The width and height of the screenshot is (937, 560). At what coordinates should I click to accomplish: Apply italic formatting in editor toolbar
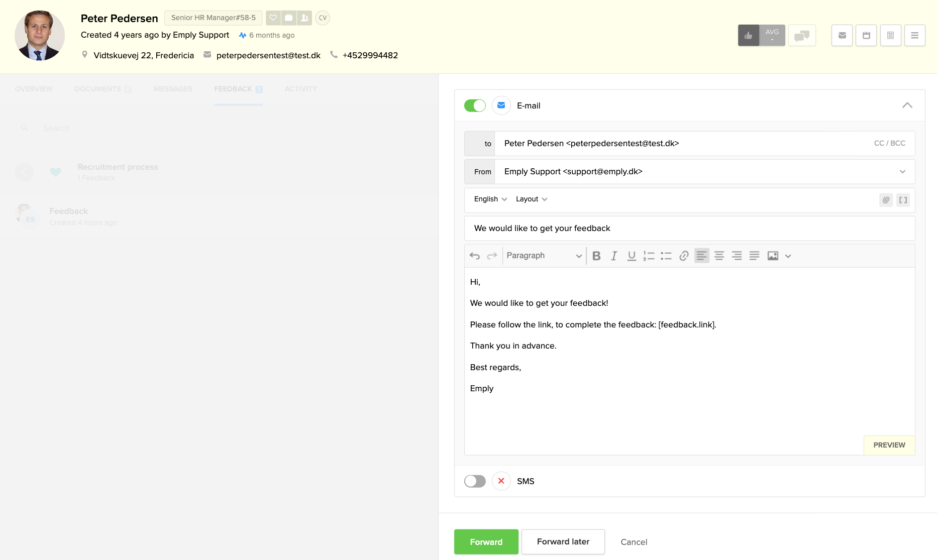pos(614,256)
